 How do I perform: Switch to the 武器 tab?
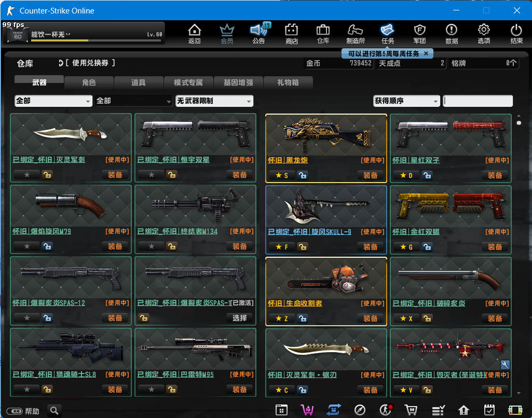[39, 82]
